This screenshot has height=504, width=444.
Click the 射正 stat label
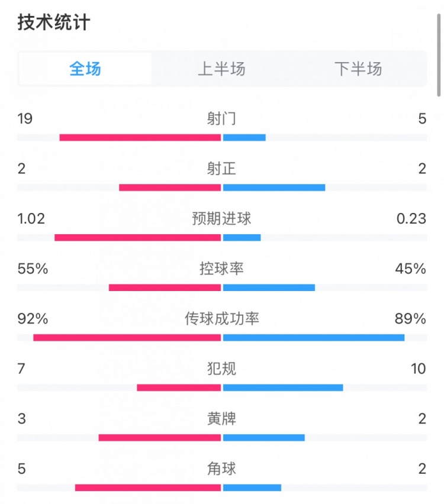point(221,169)
